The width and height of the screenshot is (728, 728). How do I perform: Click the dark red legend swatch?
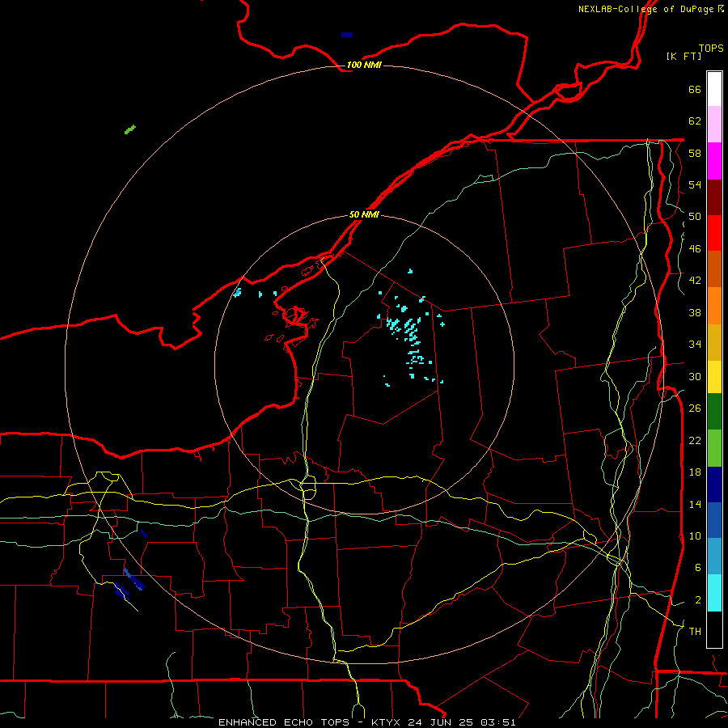pyautogui.click(x=714, y=197)
